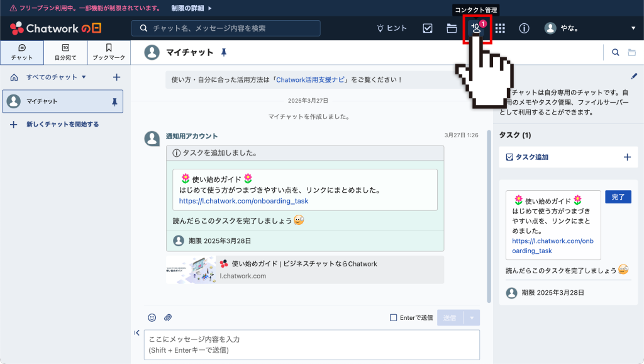Image resolution: width=644 pixels, height=364 pixels.
Task: Click the search magnifier above the chat
Action: point(615,52)
